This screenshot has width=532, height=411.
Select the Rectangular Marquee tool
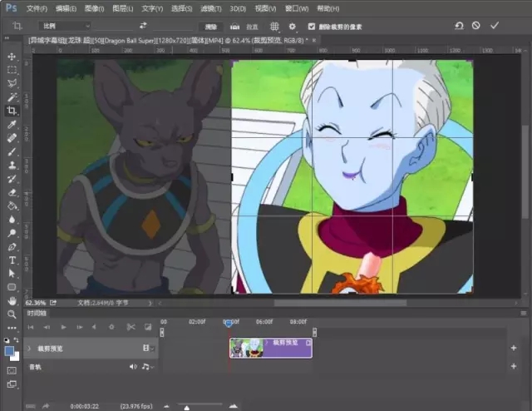[12, 70]
